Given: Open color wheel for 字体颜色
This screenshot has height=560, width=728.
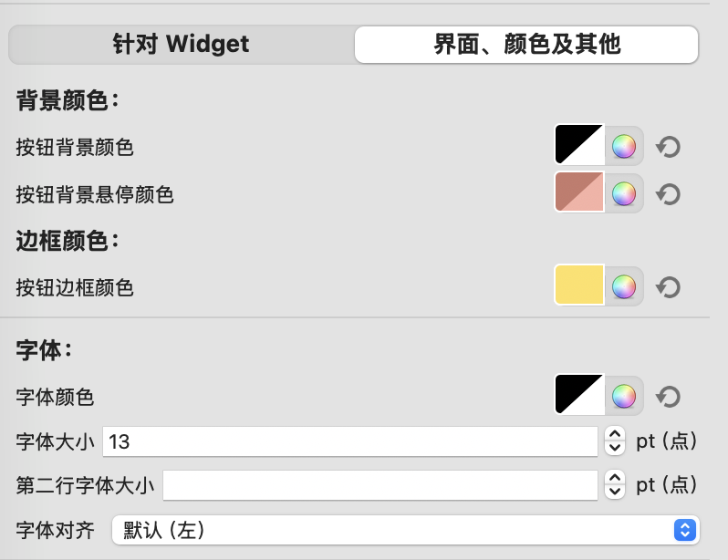Looking at the screenshot, I should tap(623, 396).
